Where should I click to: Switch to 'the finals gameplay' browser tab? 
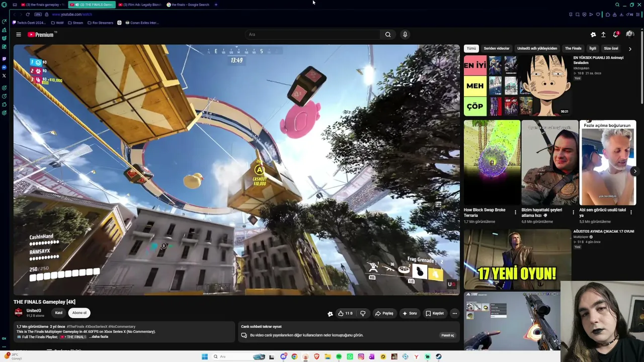[x=43, y=5]
